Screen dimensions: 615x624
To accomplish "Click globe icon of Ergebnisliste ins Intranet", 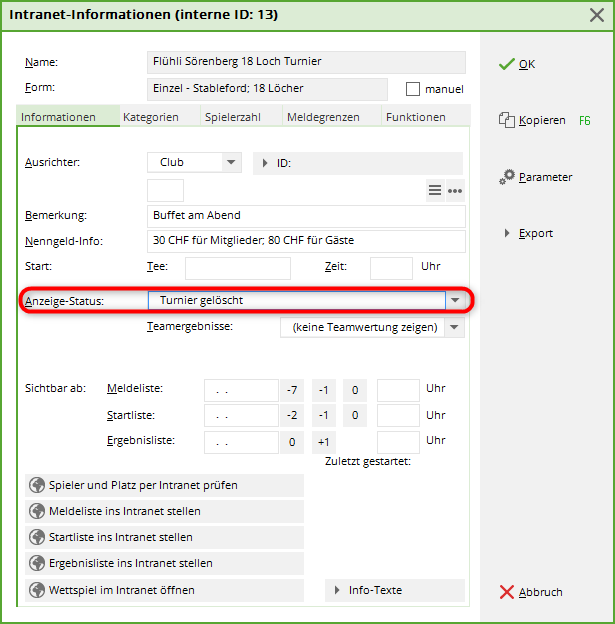I will pyautogui.click(x=37, y=563).
